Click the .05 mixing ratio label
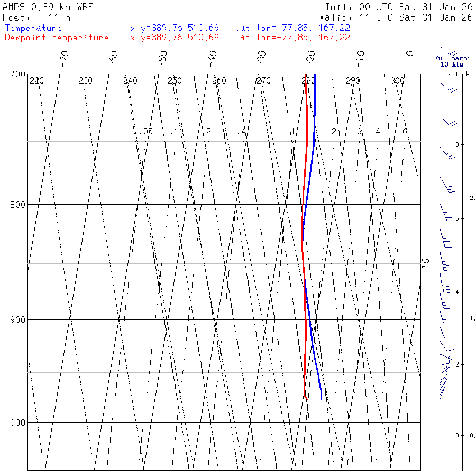This screenshot has height=476, width=476. (x=146, y=131)
